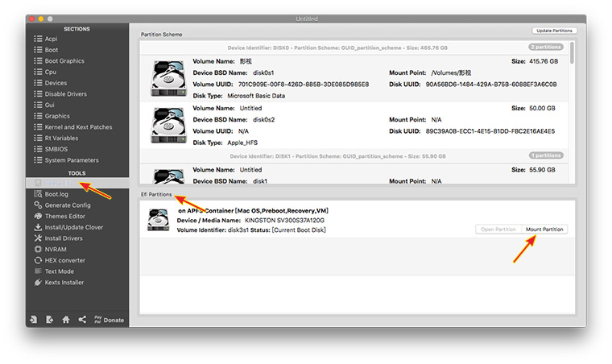The width and height of the screenshot is (612, 364).
Task: Click size value 50.00 GB
Action: [542, 108]
